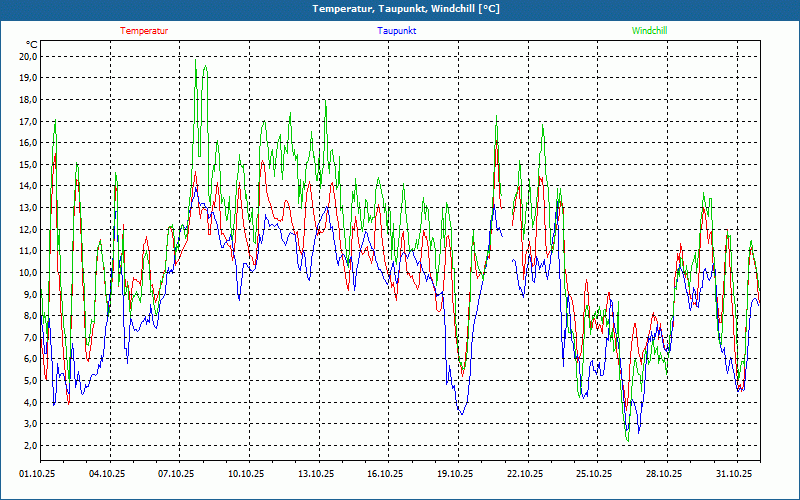Pick the 28.10.25 date axis label

pos(664,474)
